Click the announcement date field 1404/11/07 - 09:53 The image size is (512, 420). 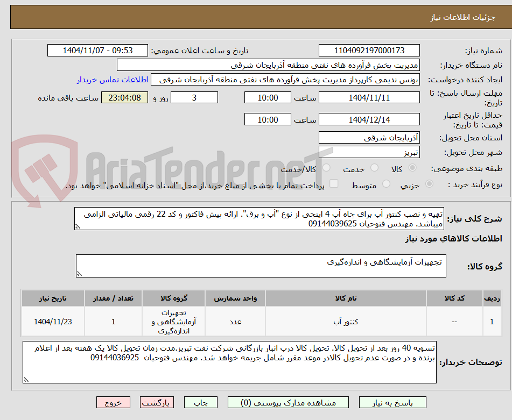(97, 51)
